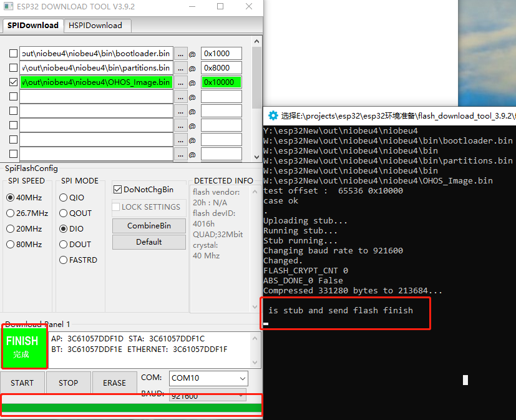
Task: Click the console window title bar
Action: click(389, 116)
